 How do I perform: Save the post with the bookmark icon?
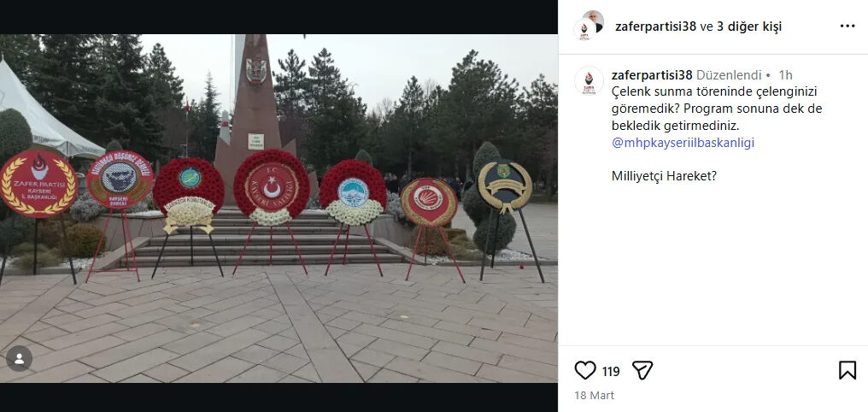(847, 370)
